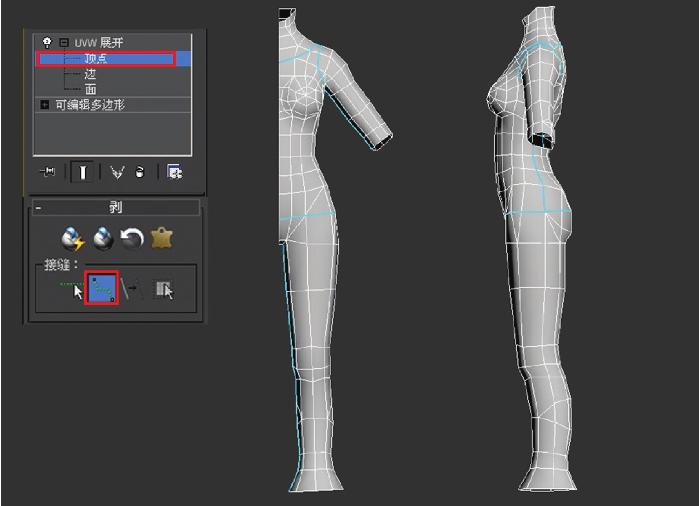Toggle the UVW 展开 modifier lightbulb icon
The width and height of the screenshot is (699, 506).
[47, 43]
